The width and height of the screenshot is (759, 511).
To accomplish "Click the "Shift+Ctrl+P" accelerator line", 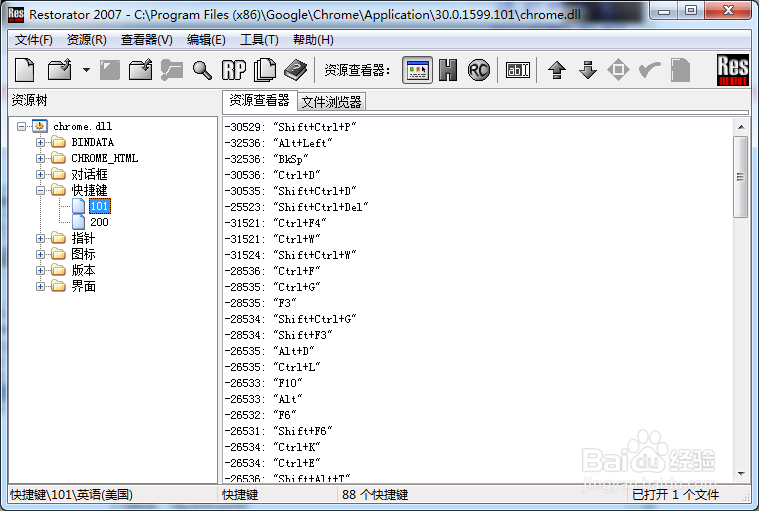I will click(290, 127).
